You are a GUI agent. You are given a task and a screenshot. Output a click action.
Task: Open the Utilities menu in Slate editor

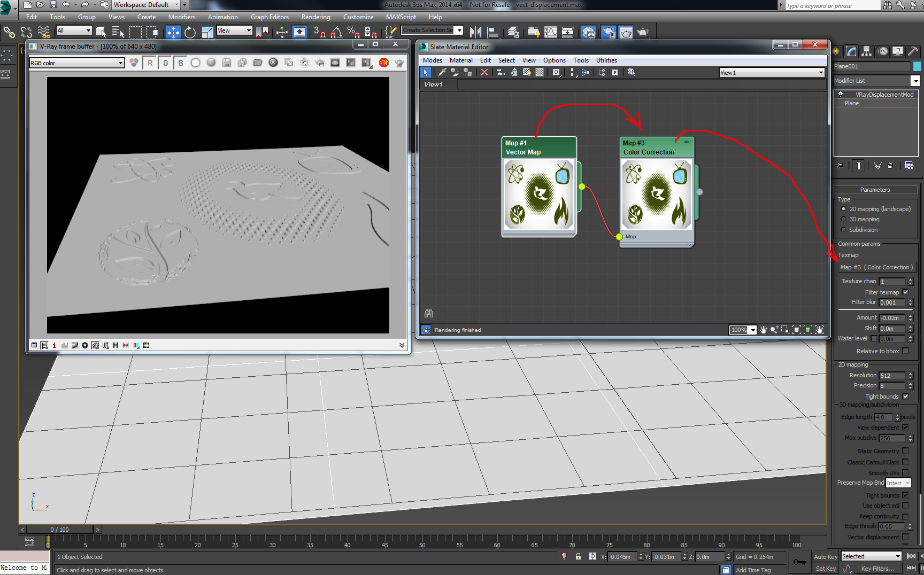click(606, 60)
